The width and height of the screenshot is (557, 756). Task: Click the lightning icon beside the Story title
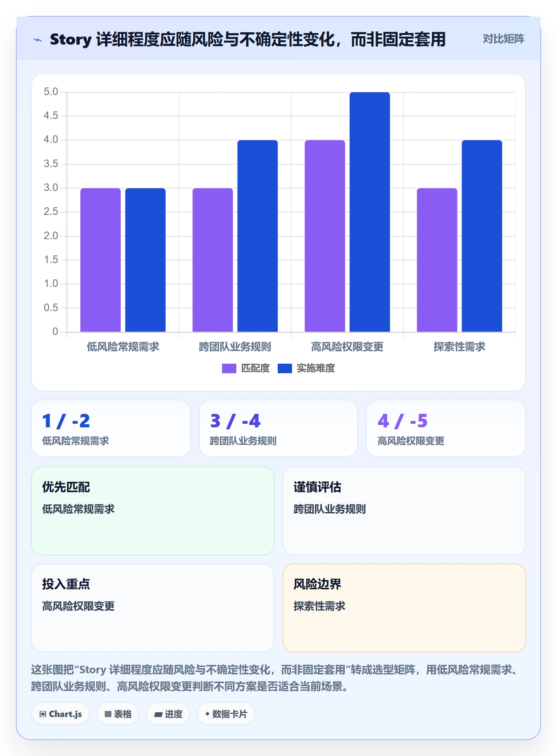[x=38, y=40]
